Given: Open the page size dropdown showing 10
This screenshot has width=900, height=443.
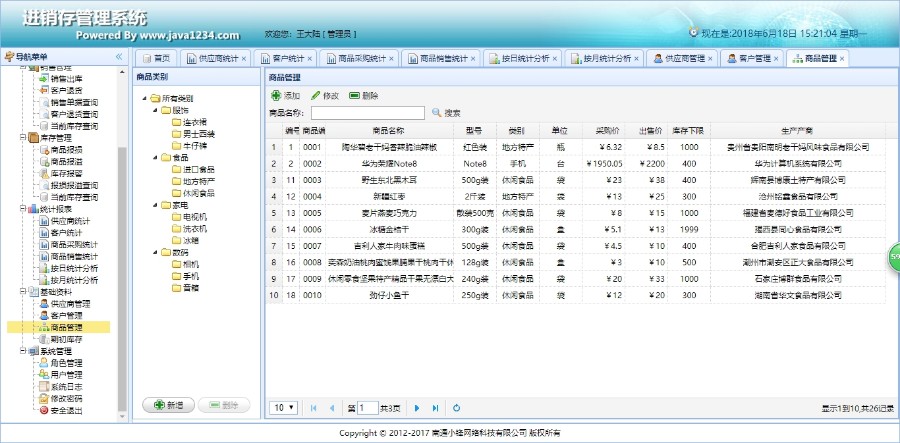Looking at the screenshot, I should pyautogui.click(x=284, y=408).
